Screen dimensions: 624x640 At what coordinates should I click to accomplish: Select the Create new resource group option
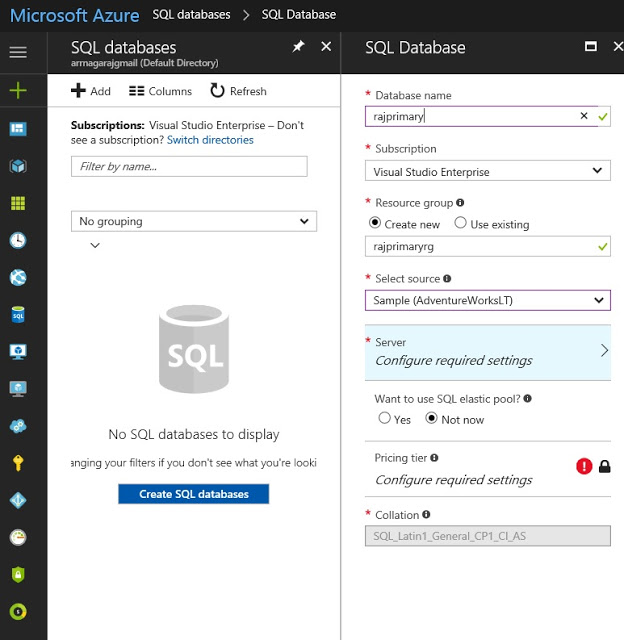coord(375,224)
